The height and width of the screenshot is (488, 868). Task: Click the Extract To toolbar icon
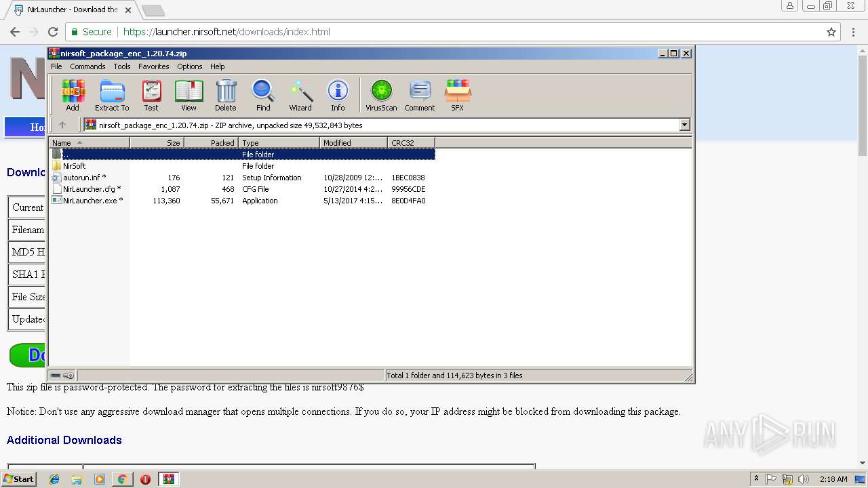click(x=112, y=95)
